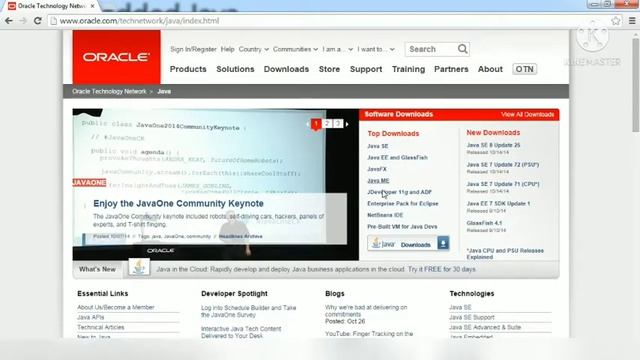
Task: Open the Chrome menu hamburger icon
Action: pyautogui.click(x=632, y=21)
